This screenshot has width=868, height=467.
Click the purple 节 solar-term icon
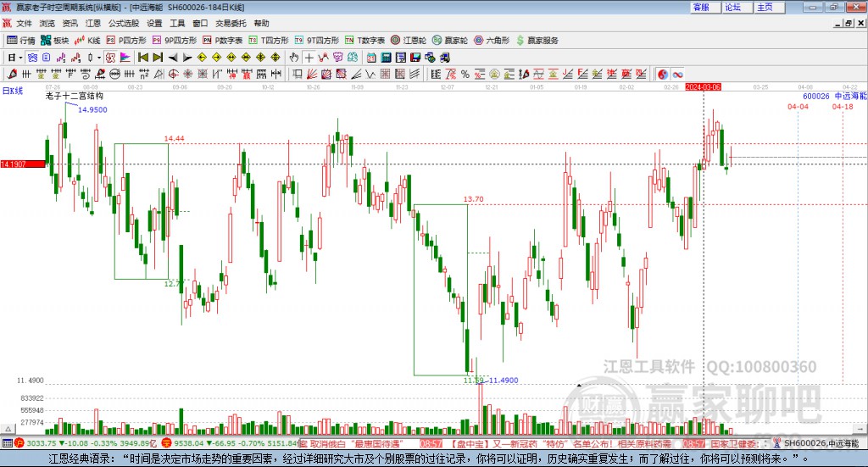tap(337, 58)
